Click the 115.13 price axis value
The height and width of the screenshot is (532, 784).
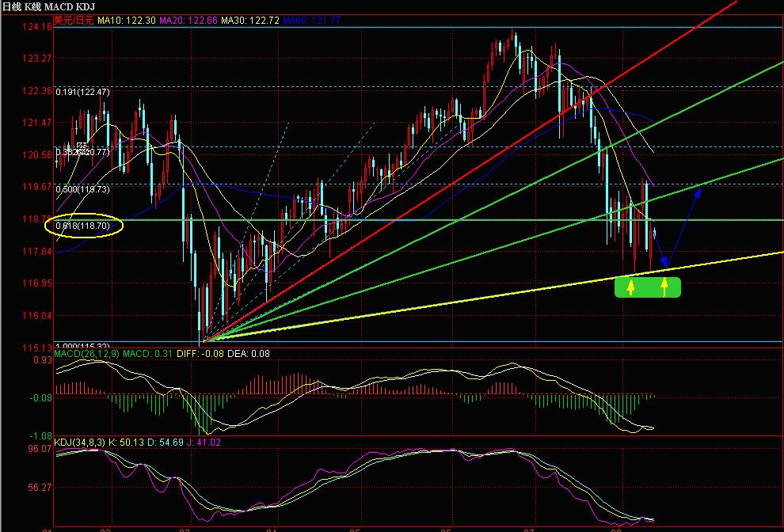point(37,348)
